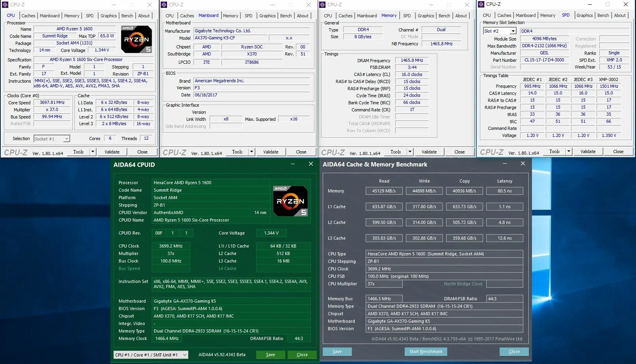Switch to the SPD tab in CPU-Z Memory window
636x364 pixels.
[407, 16]
